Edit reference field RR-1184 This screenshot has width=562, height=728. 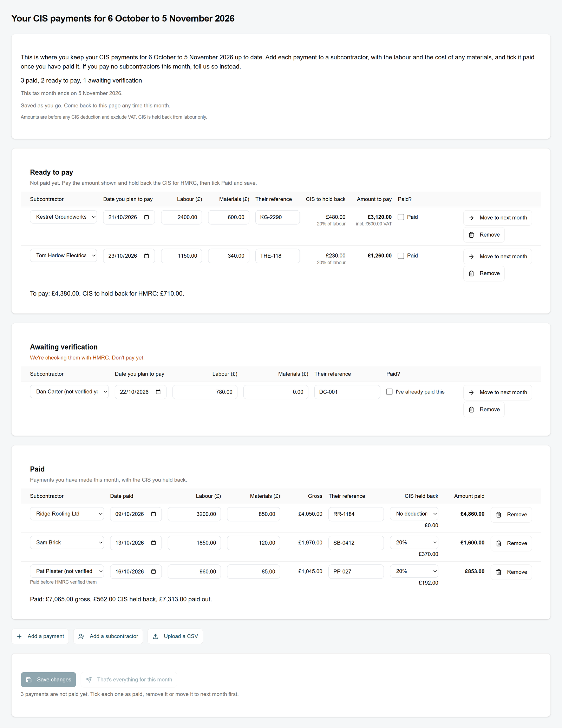(356, 514)
